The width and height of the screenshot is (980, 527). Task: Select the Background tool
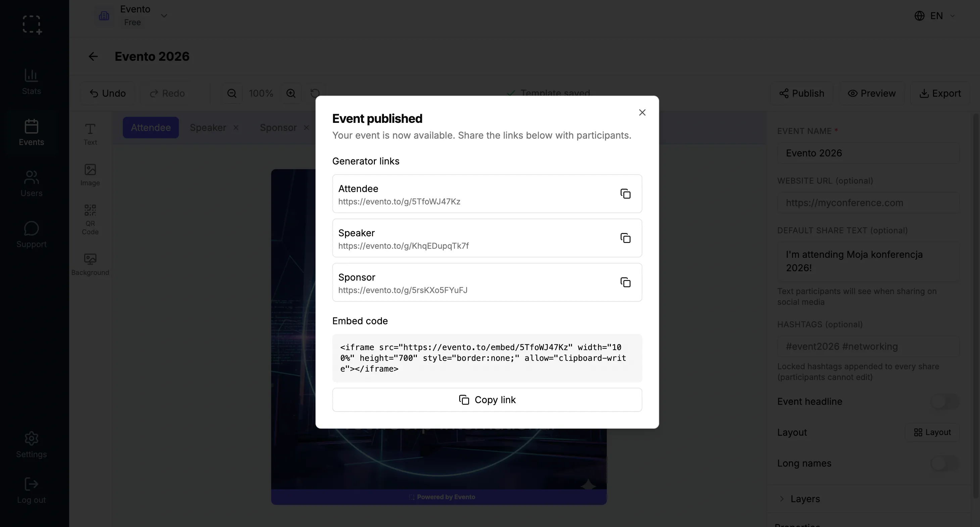[x=90, y=264]
